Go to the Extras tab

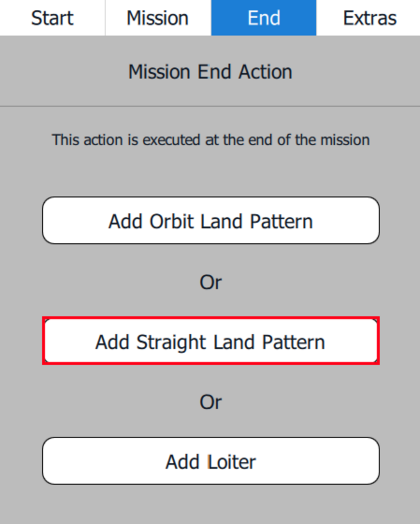369,18
